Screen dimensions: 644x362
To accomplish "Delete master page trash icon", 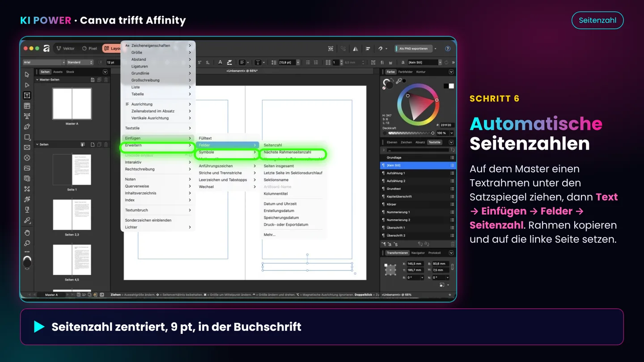I will (106, 80).
